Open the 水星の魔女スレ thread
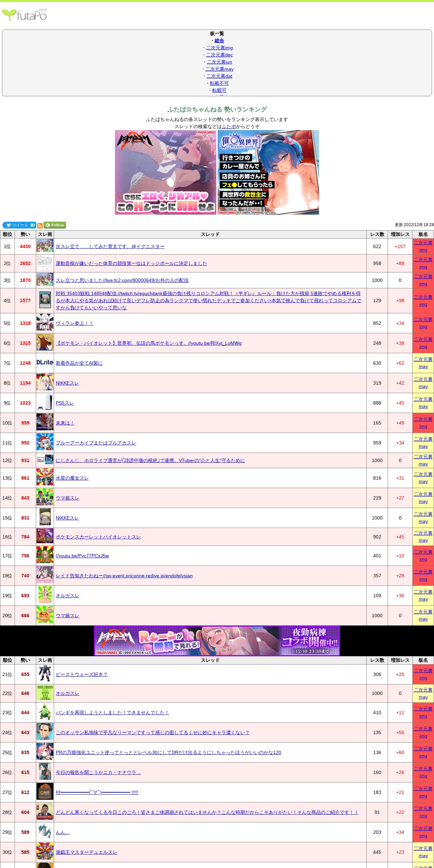This screenshot has width=434, height=868. point(72,478)
